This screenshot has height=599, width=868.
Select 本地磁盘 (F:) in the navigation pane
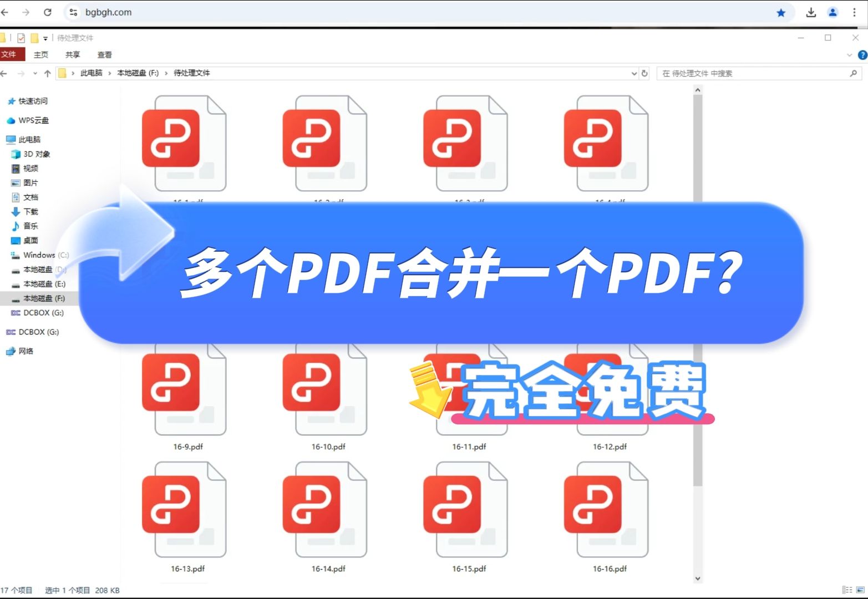point(38,298)
